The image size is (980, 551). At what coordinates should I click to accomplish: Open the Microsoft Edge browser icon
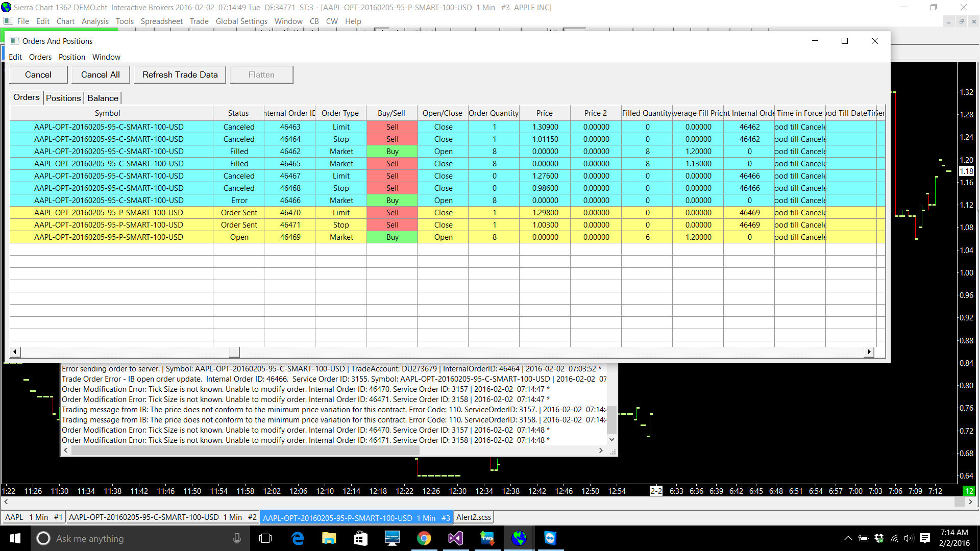(298, 538)
